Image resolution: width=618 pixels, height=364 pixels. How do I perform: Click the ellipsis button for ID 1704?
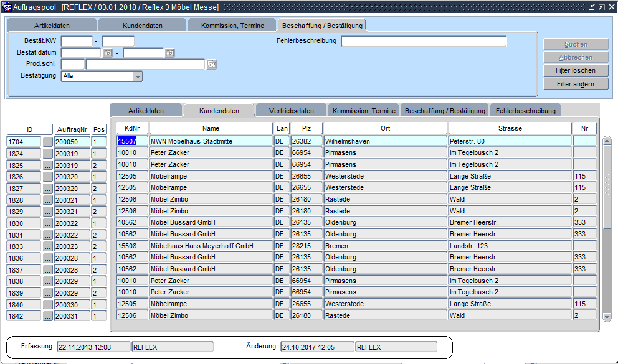point(48,142)
